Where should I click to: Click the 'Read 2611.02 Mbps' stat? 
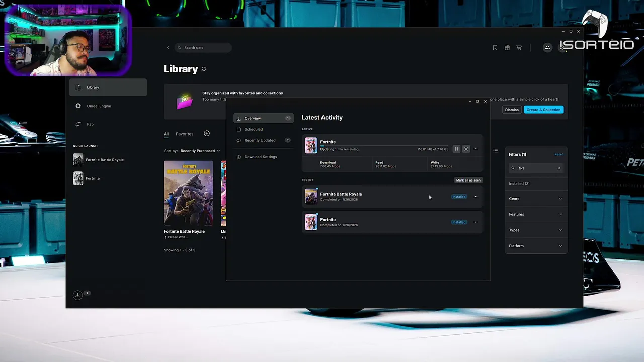386,164
